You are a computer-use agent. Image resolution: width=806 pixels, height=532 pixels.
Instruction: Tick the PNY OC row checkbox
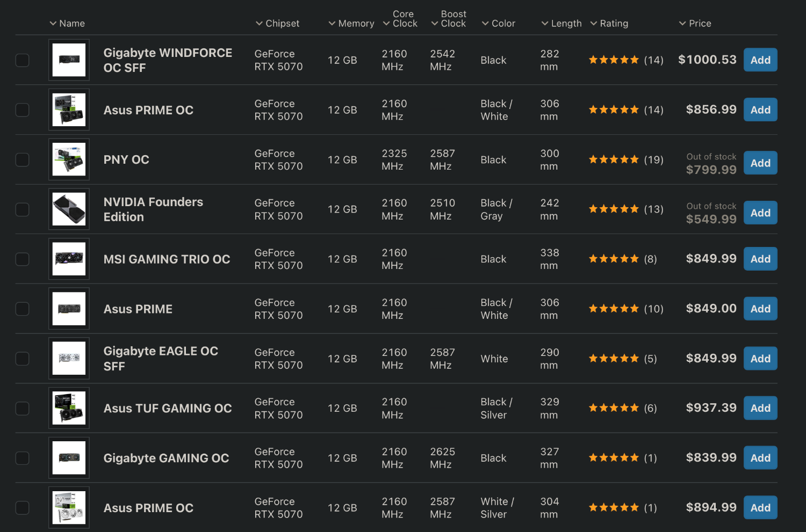22,159
